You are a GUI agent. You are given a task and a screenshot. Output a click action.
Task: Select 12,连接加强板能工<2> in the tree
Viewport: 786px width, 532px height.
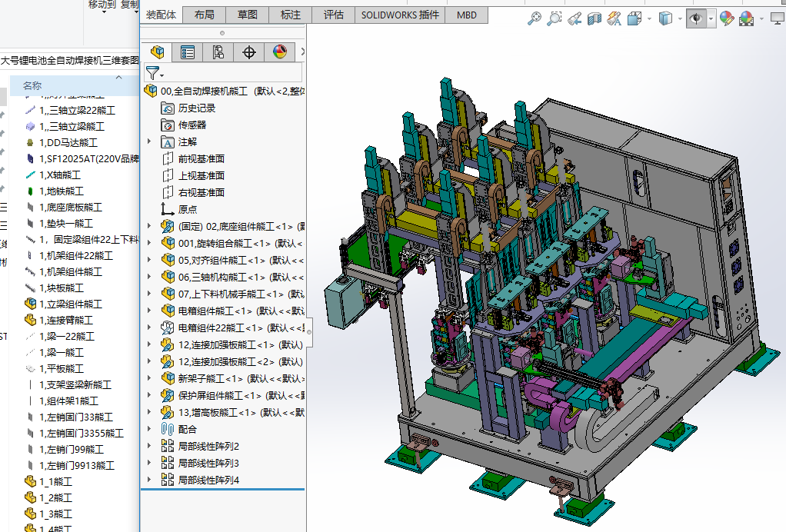(231, 361)
